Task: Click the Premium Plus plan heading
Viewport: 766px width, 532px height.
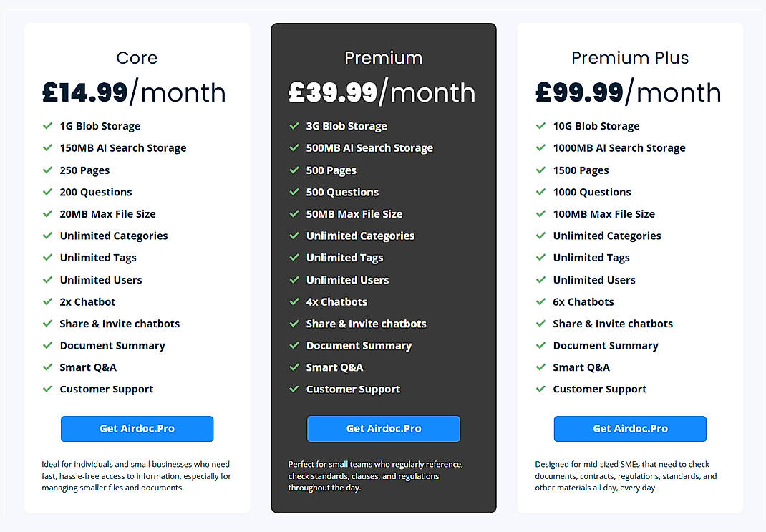Action: [x=630, y=58]
